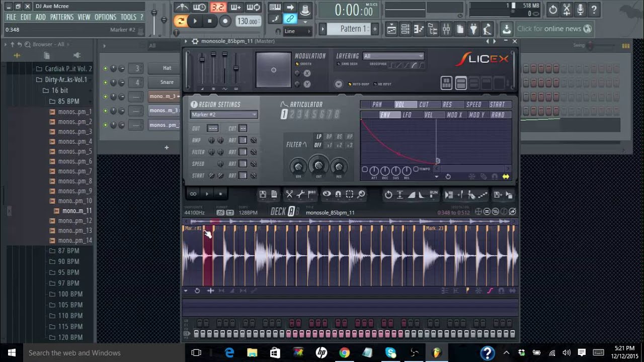
Task: Open the mixer from the top toolbar
Action: [446, 29]
